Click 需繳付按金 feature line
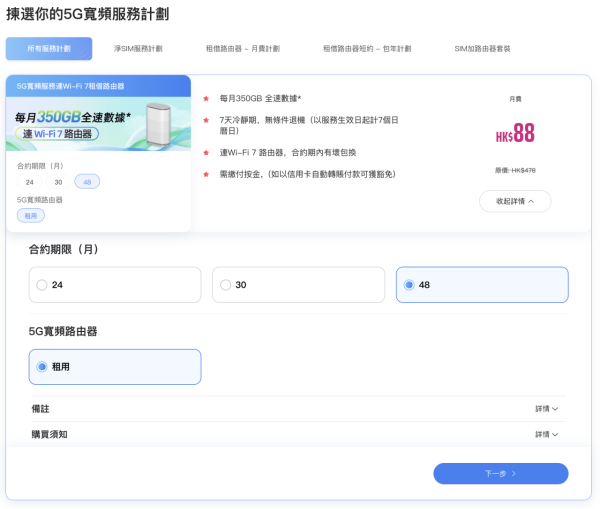600x509 pixels. click(x=307, y=175)
